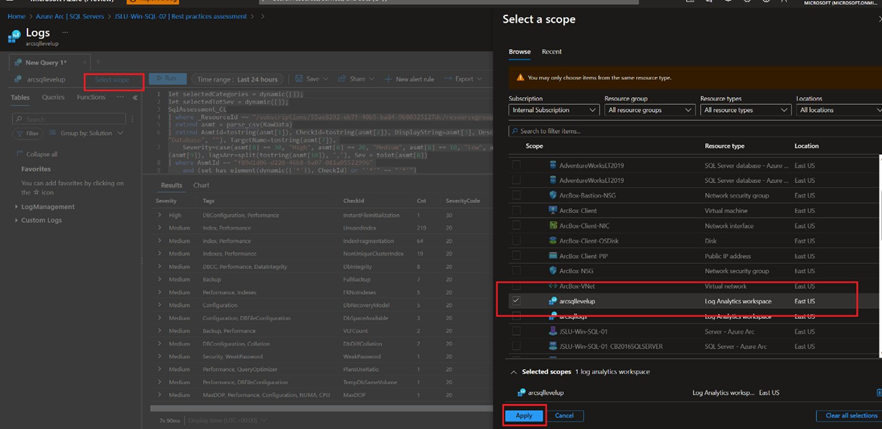Click the ArcBox-Client-OSDisk disk icon
This screenshot has width=882, height=429.
(x=552, y=240)
